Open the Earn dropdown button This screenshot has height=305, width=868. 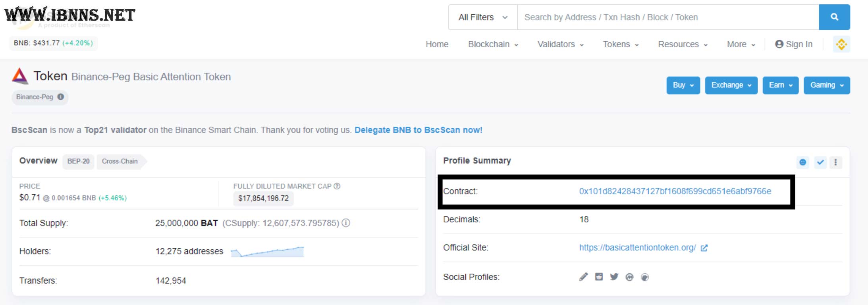[x=781, y=85]
